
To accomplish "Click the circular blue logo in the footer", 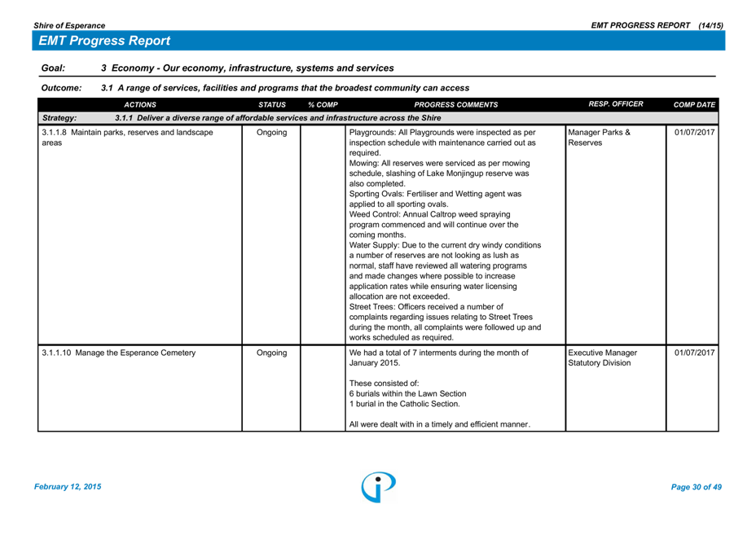I will pyautogui.click(x=379, y=486).
